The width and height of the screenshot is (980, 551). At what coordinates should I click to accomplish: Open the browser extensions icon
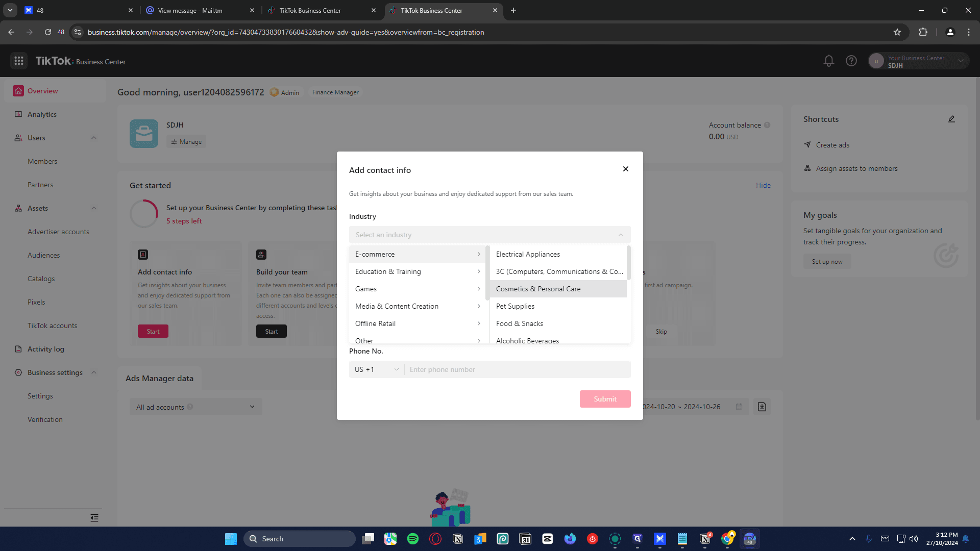tap(923, 32)
